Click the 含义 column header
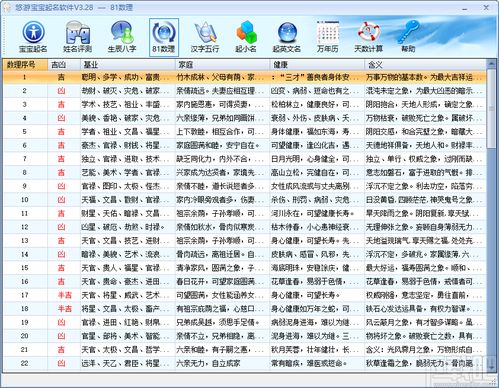Screen dimensions: 499x388 tap(425, 65)
